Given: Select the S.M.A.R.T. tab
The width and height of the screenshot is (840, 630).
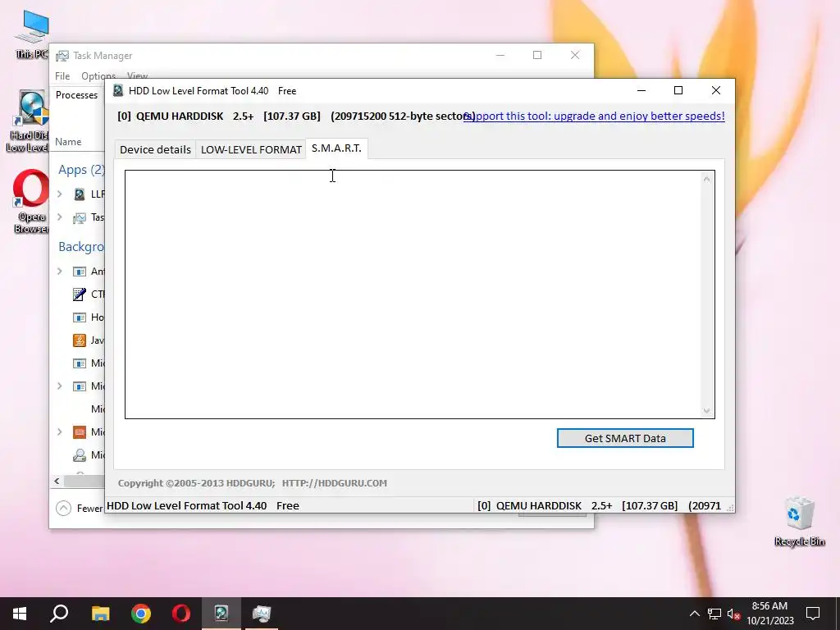Looking at the screenshot, I should 336,148.
